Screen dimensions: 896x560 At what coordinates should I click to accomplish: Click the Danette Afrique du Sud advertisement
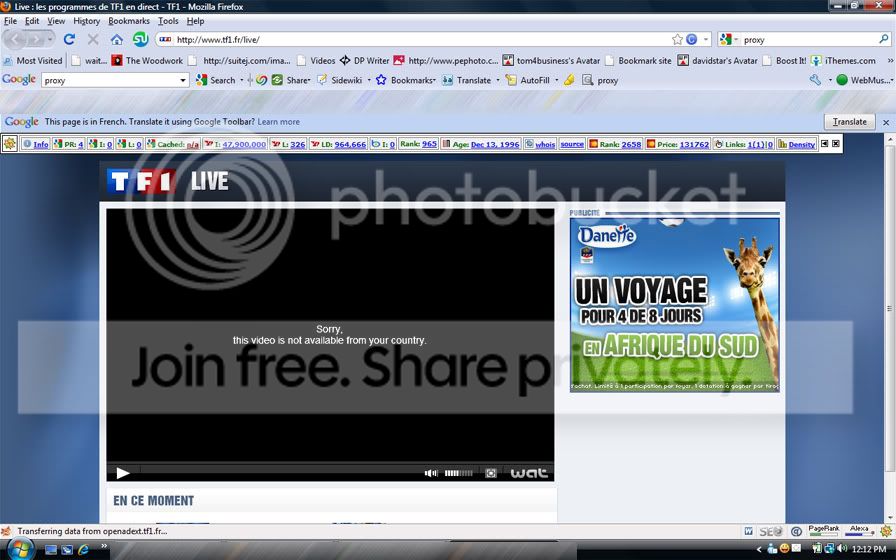pyautogui.click(x=674, y=305)
